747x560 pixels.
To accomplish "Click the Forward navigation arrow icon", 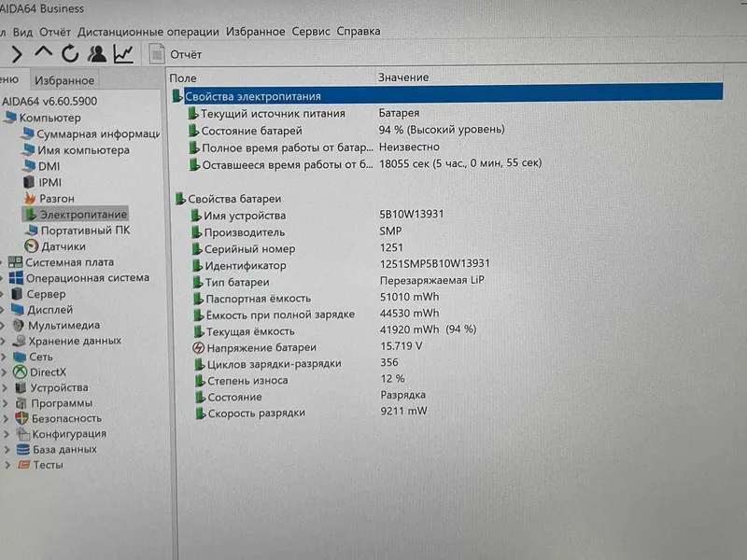I will (x=17, y=54).
